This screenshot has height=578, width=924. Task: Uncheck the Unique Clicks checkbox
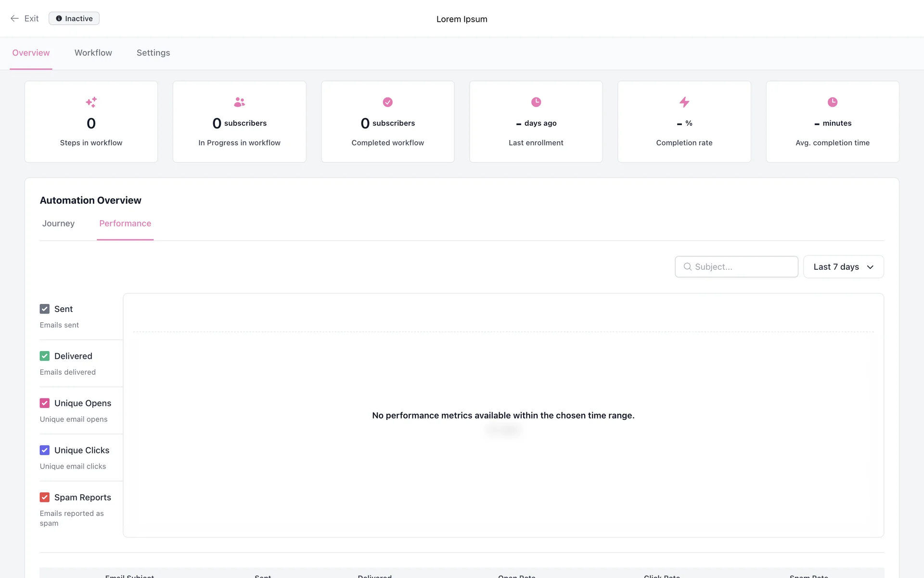(45, 450)
